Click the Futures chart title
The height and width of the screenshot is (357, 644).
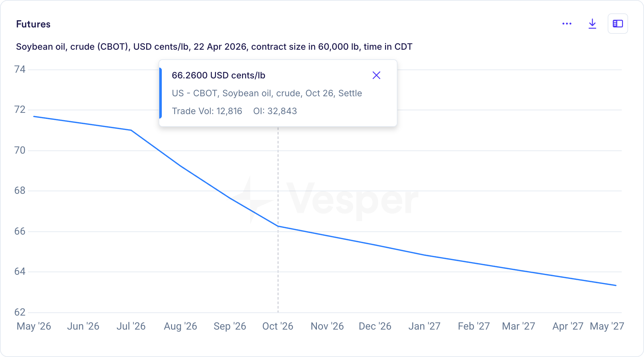pos(33,24)
